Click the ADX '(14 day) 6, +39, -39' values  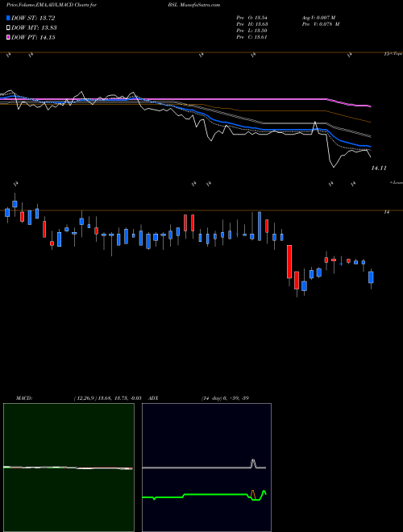225,398
